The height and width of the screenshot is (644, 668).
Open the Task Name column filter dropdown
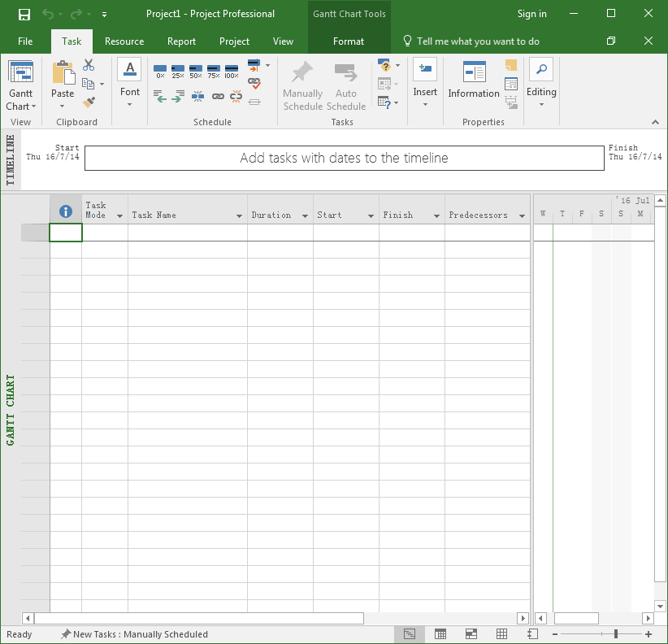click(240, 216)
